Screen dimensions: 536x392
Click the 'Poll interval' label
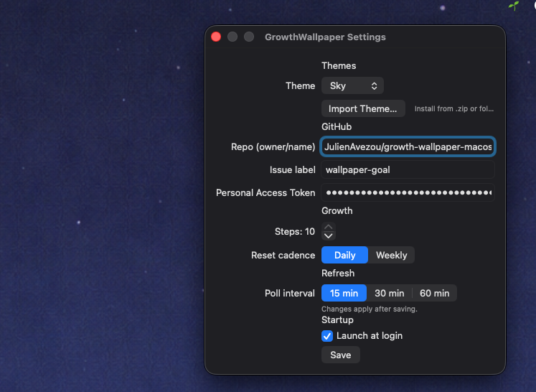click(290, 293)
